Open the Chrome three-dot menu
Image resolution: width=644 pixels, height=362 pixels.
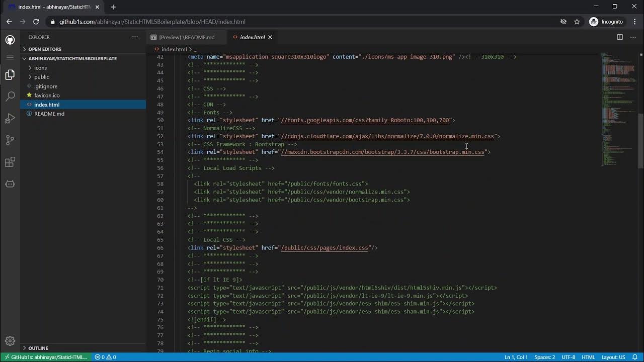[634, 22]
